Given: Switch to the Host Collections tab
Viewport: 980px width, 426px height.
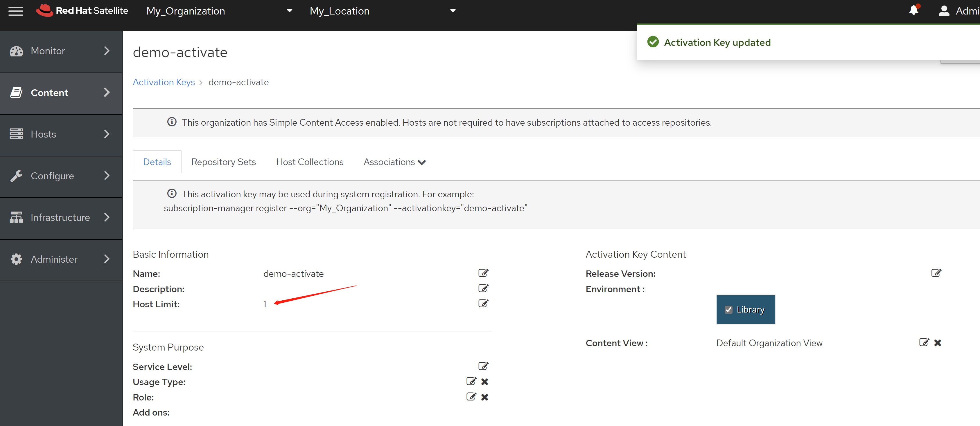Looking at the screenshot, I should pos(309,162).
